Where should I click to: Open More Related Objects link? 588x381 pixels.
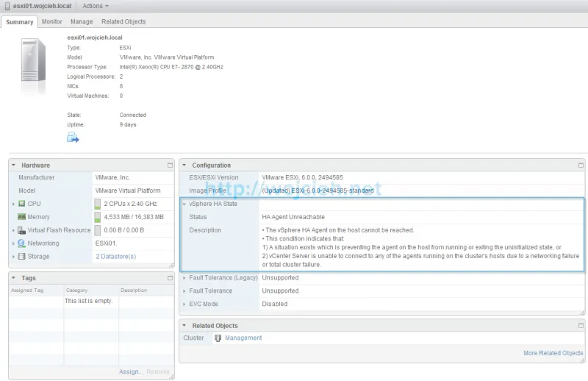coord(553,353)
